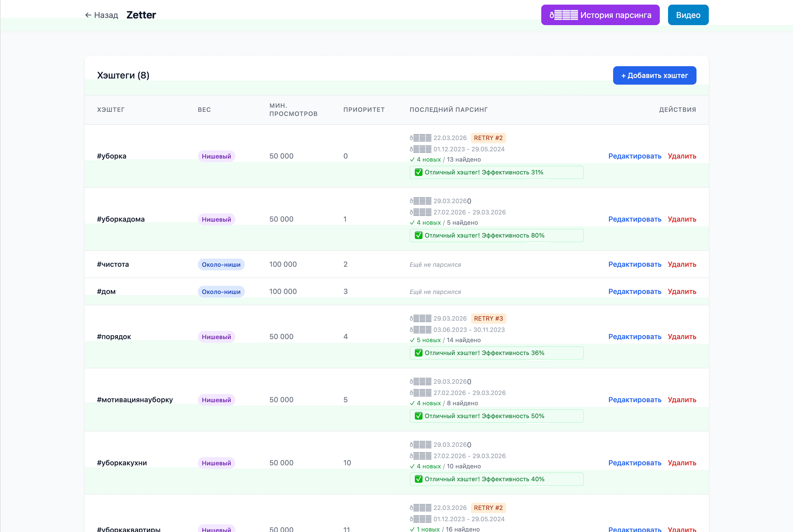The height and width of the screenshot is (532, 793).
Task: Delete the #уборкакухни hashtag
Action: click(682, 463)
